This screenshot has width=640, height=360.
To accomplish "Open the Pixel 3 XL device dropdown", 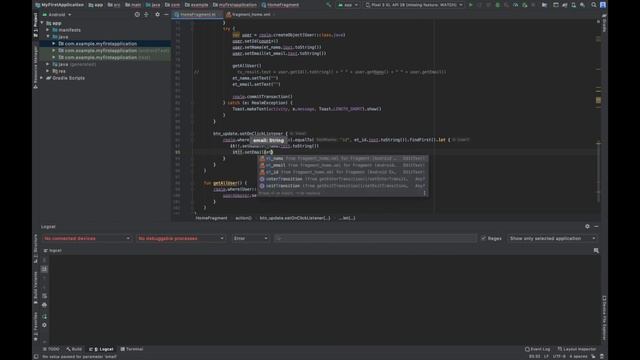I will point(414,5).
